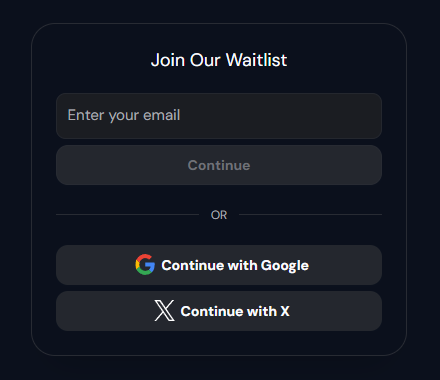Click the blank left area of the Google button

coord(95,265)
